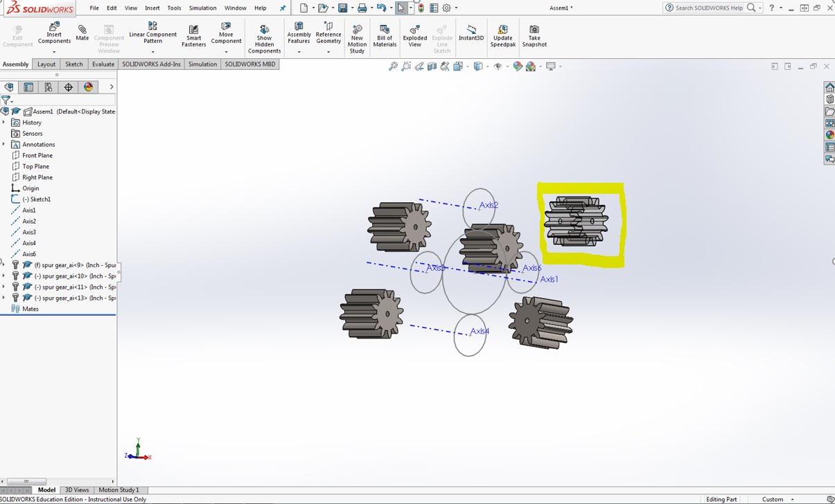Open the Window menu
The image size is (835, 504).
235,8
